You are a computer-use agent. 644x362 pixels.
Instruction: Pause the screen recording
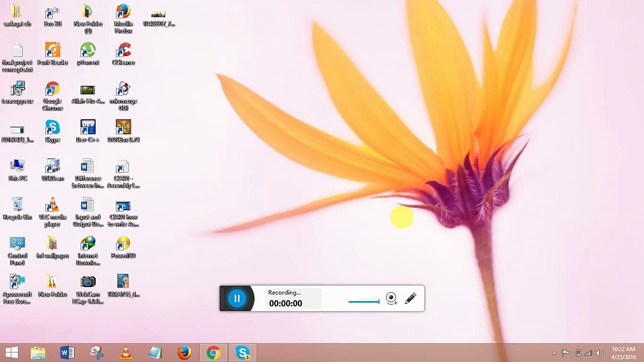tap(237, 299)
